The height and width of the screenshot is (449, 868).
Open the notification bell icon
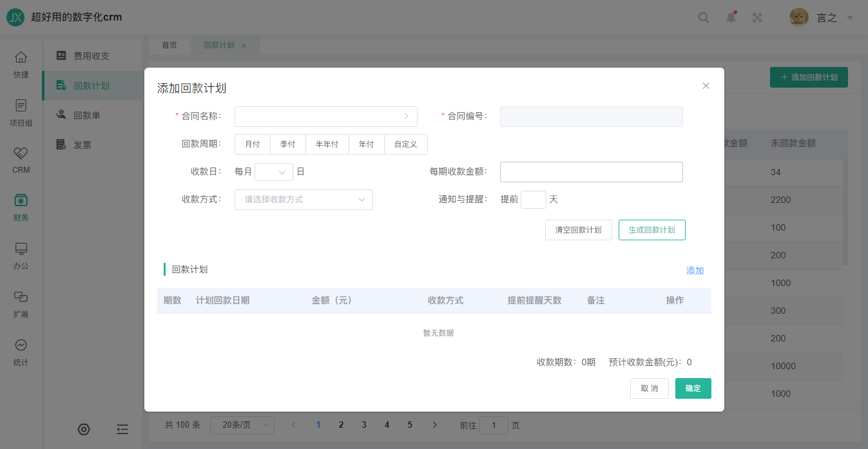(x=731, y=17)
